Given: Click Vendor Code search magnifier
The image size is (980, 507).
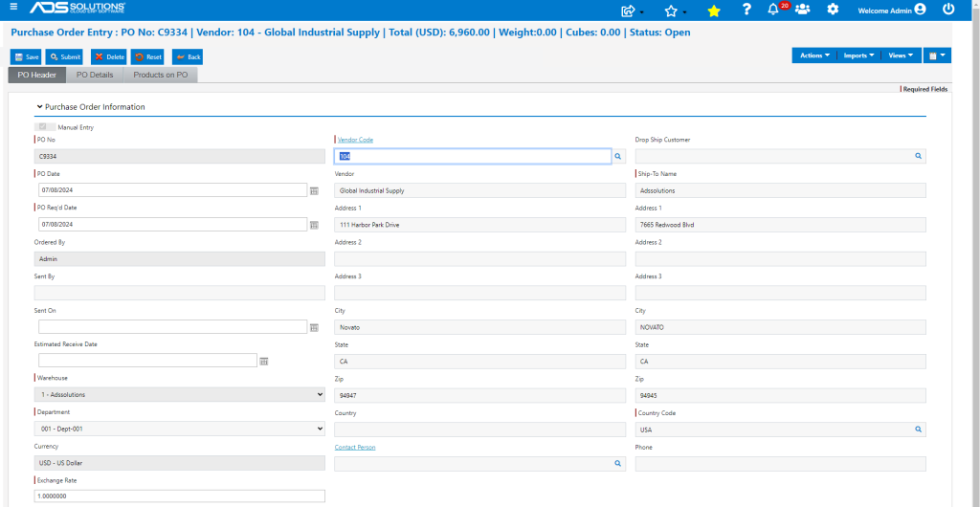Looking at the screenshot, I should click(617, 156).
